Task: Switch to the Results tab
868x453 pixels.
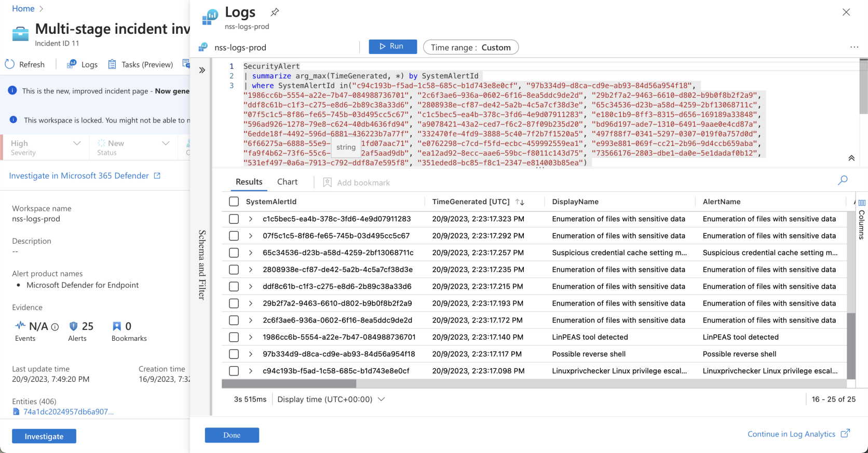Action: click(x=249, y=182)
